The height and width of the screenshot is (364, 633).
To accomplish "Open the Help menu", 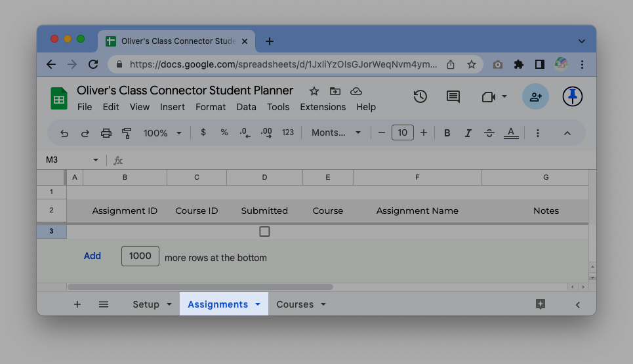I will (x=366, y=107).
